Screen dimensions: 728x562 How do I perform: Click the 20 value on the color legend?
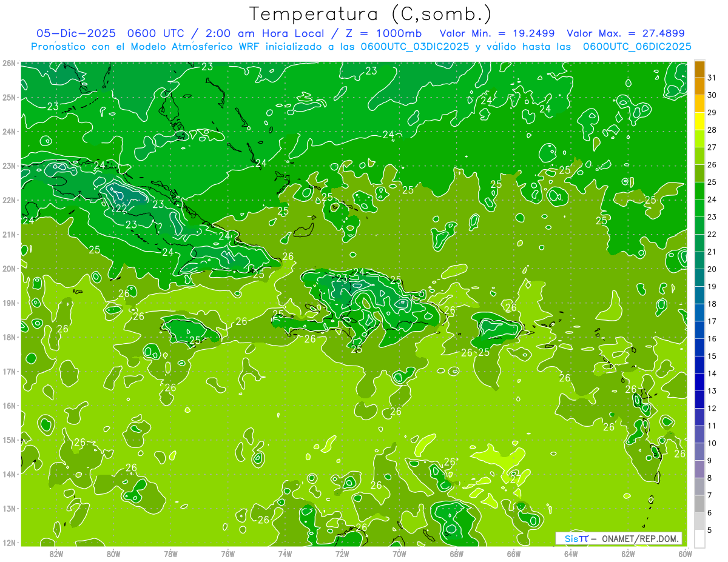coord(712,269)
